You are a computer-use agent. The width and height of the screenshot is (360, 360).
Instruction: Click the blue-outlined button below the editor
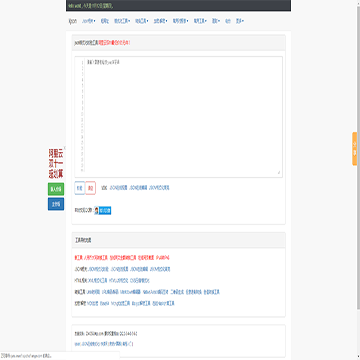[80, 188]
